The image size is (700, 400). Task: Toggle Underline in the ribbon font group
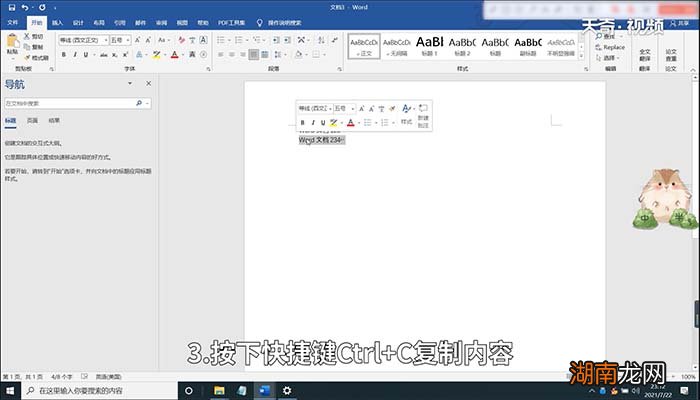(x=87, y=55)
